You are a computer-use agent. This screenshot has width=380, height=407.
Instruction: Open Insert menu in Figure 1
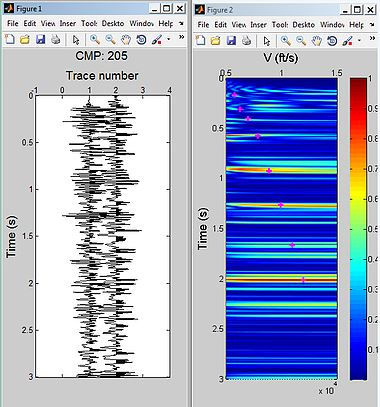click(68, 23)
